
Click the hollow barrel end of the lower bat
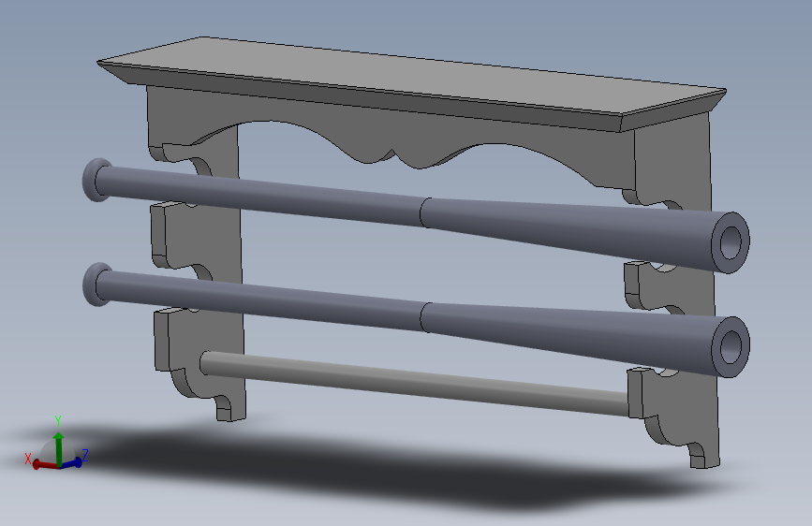(731, 347)
